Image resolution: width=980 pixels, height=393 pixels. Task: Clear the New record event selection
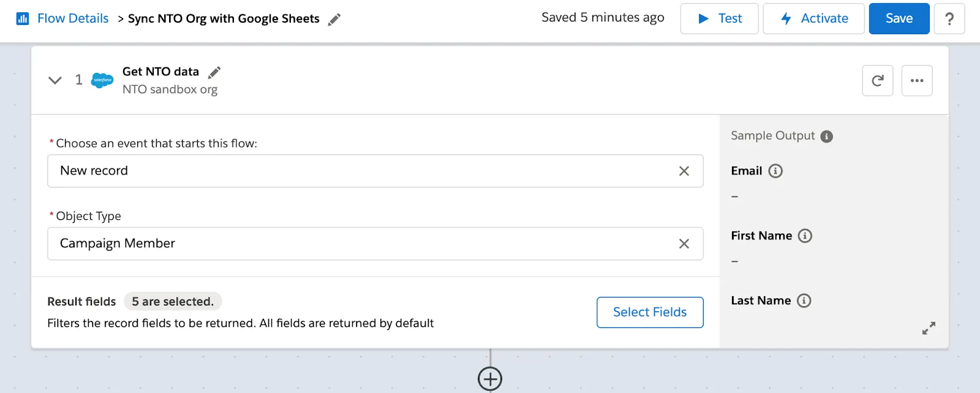(685, 171)
